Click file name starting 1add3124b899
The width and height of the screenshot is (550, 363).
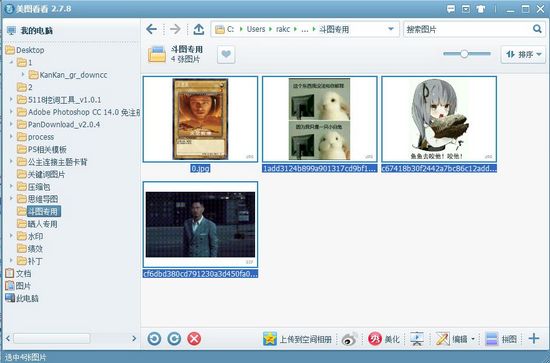coord(320,169)
